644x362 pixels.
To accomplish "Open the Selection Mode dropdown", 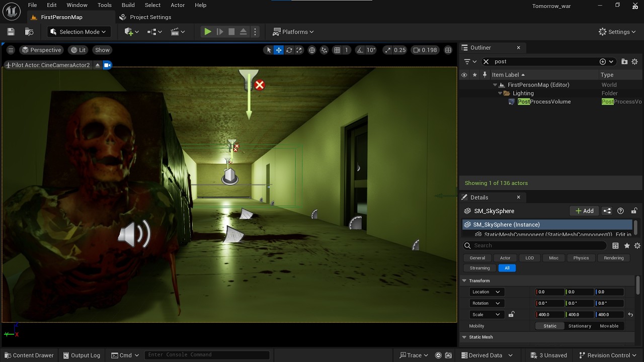I will [x=79, y=32].
